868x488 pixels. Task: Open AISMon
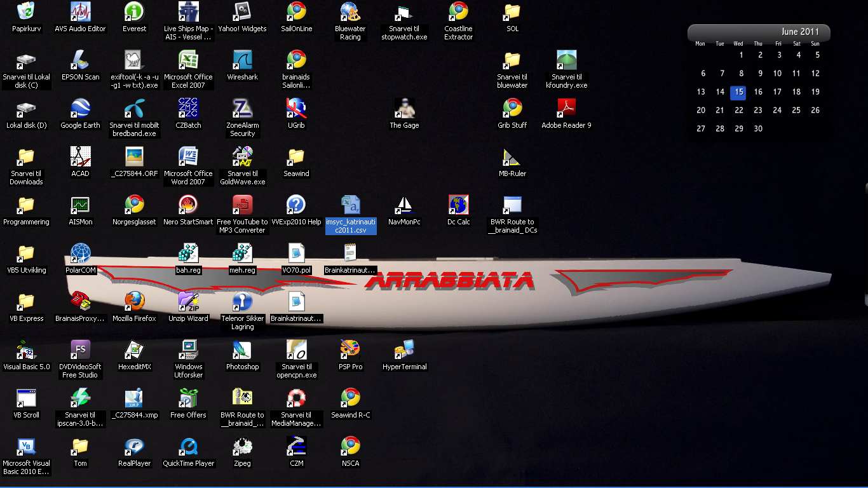[80, 205]
